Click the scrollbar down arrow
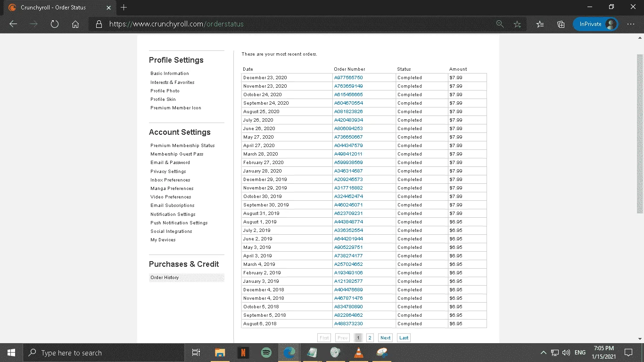644x362 pixels. pos(640,339)
